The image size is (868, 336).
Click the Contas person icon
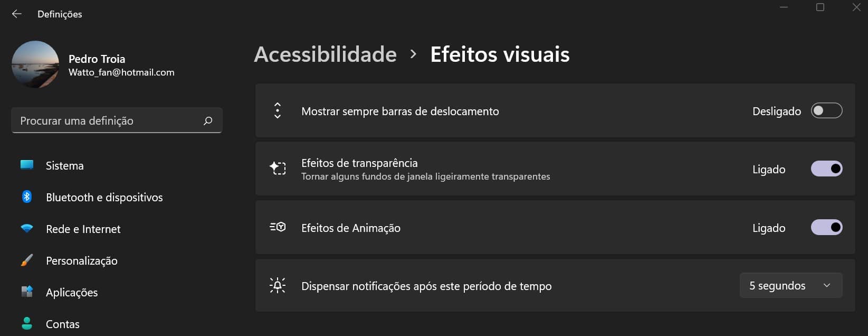(27, 323)
